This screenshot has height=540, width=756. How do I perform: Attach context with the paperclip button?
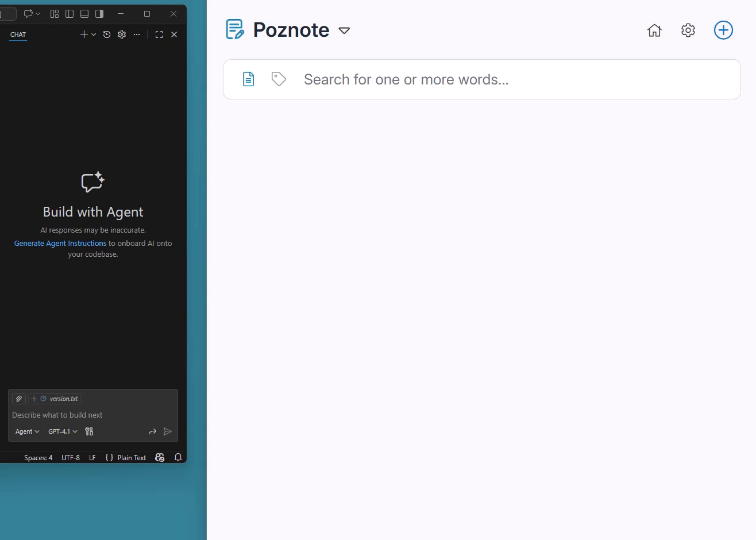(x=19, y=399)
